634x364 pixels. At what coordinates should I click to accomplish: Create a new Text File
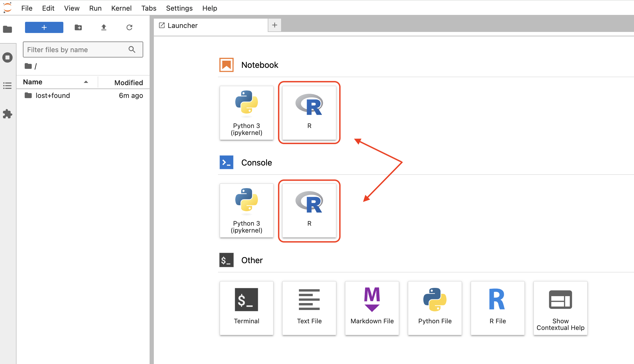point(309,308)
